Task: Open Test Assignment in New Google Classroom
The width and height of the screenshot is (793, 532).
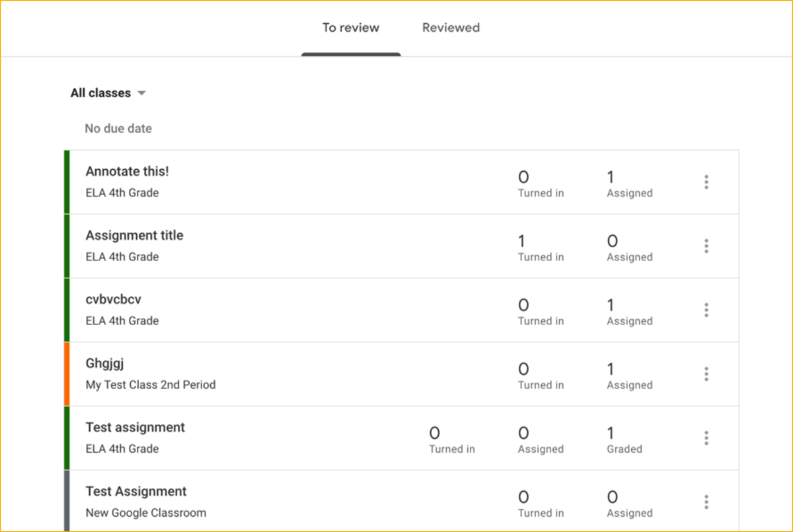Action: [x=136, y=492]
